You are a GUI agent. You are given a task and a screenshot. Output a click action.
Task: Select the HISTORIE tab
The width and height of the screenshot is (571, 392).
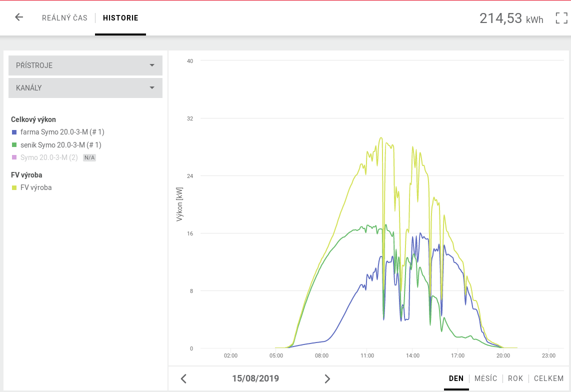coord(120,18)
